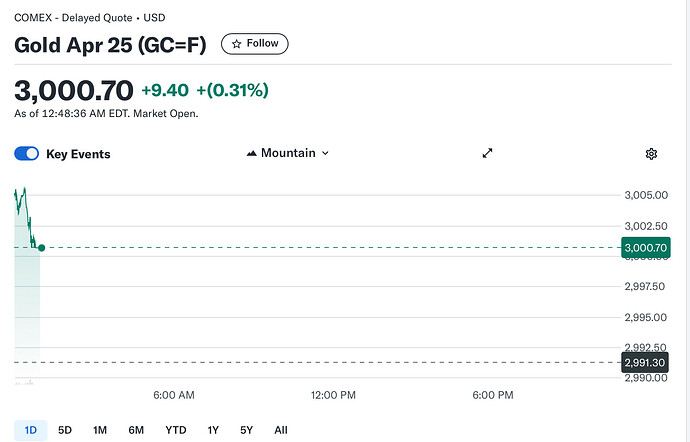Screen dimensions: 690x442
Task: Show the YTD time range
Action: coord(175,430)
